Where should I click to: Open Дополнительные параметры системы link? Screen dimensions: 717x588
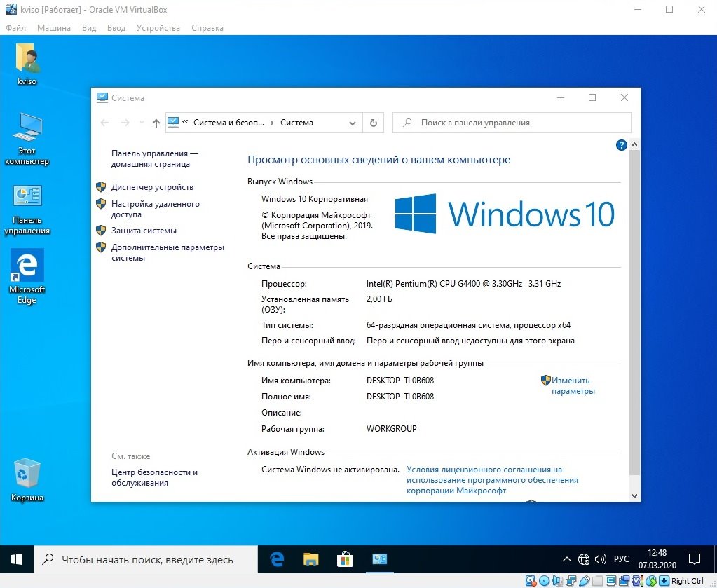[168, 252]
